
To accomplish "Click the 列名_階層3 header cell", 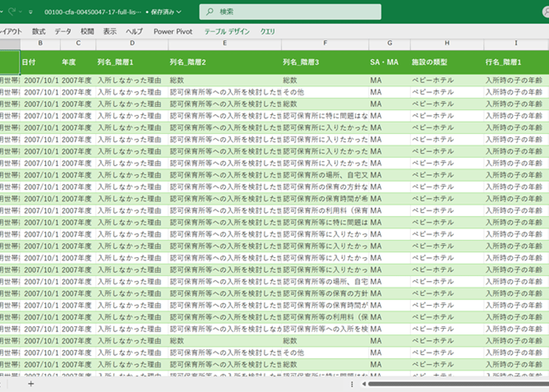I will point(325,62).
